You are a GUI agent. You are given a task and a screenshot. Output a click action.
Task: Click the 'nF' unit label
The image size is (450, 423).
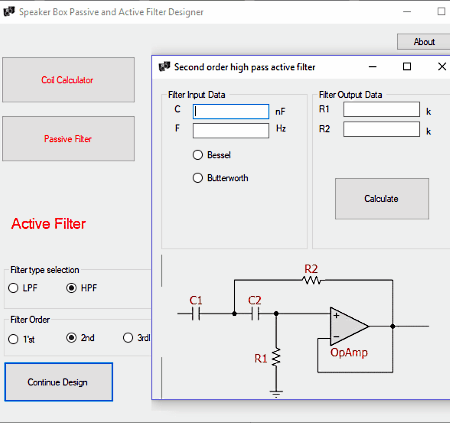(x=280, y=112)
